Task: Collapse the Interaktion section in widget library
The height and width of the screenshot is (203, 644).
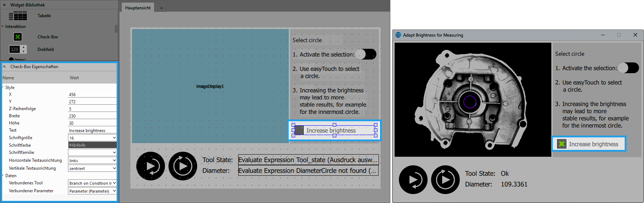Action: click(x=3, y=27)
